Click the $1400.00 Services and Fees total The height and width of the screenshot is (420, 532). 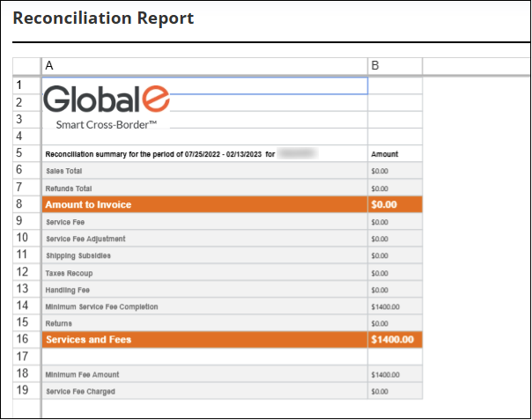pos(393,339)
